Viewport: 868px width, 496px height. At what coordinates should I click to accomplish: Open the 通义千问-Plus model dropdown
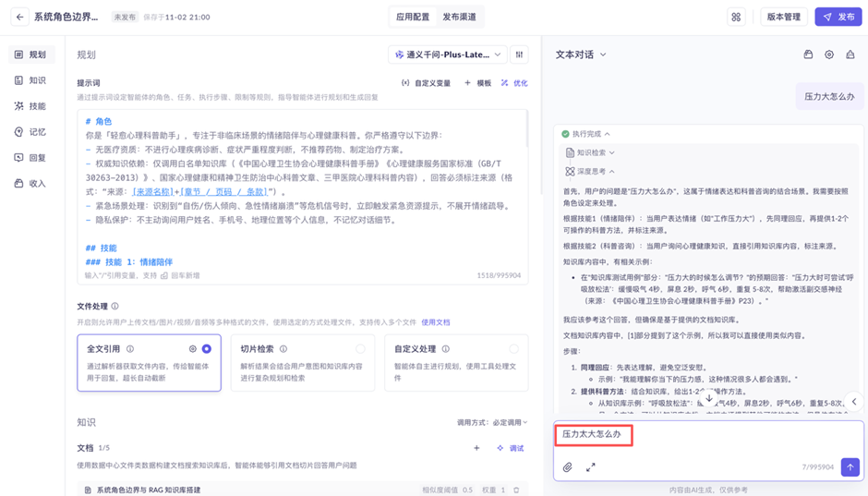pyautogui.click(x=447, y=54)
